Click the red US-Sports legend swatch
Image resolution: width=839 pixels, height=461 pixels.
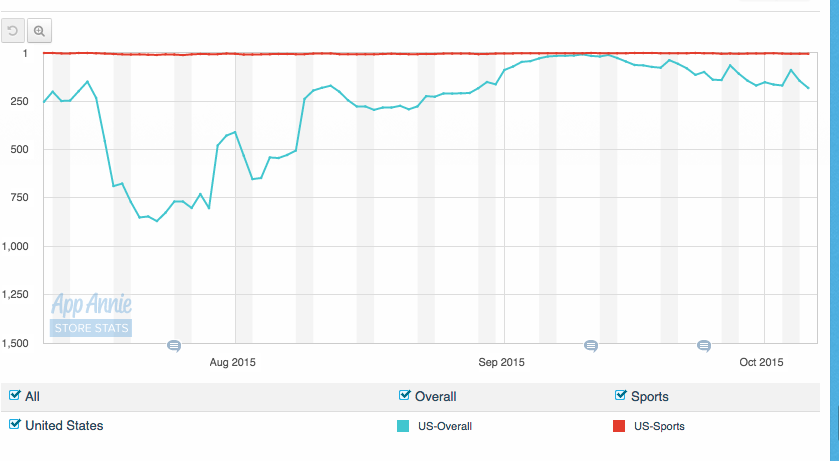618,426
